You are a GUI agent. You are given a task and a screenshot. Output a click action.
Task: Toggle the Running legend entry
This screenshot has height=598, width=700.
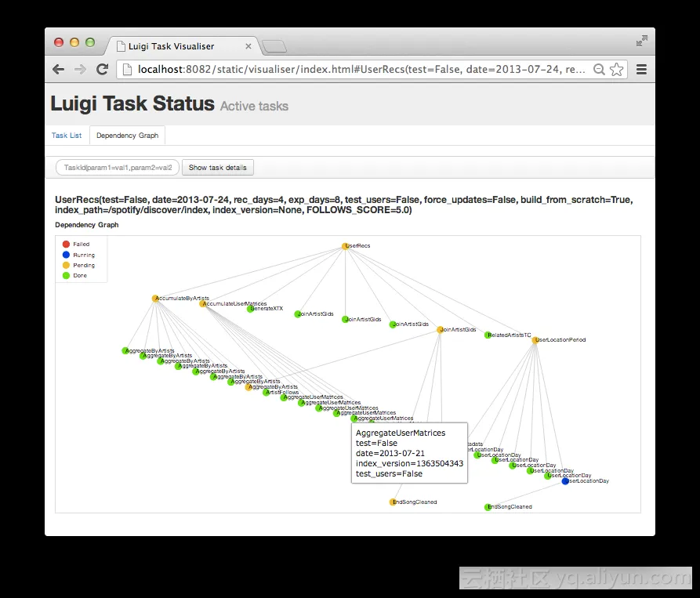coord(67,254)
